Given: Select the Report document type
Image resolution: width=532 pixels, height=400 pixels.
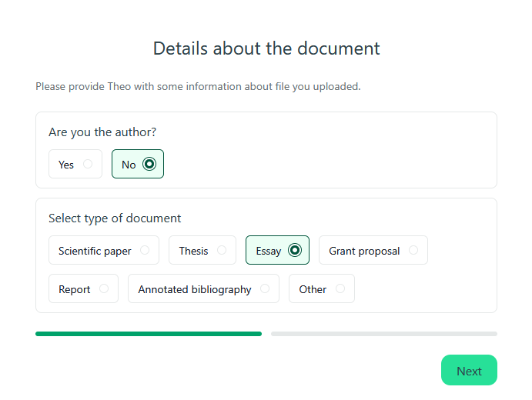Looking at the screenshot, I should [x=83, y=289].
